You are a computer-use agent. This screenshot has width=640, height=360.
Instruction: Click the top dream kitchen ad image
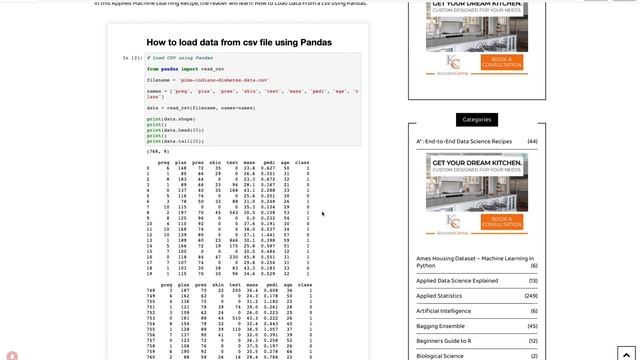click(477, 27)
